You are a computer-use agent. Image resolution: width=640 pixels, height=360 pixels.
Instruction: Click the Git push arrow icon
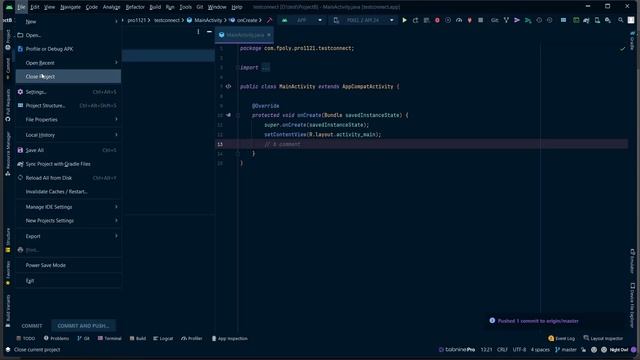pos(517,20)
